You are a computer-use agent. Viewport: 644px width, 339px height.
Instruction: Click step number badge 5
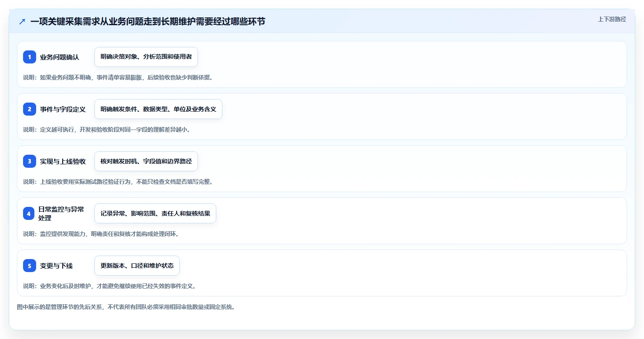tap(30, 266)
